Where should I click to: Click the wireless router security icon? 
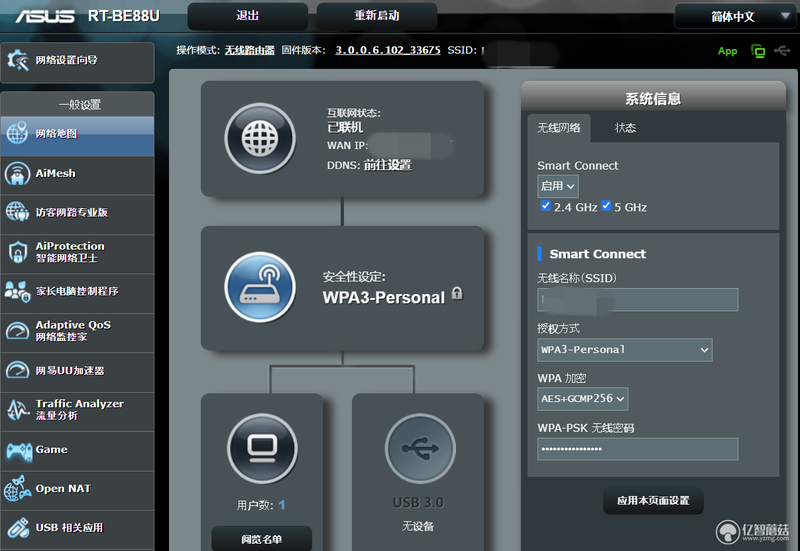pos(260,287)
